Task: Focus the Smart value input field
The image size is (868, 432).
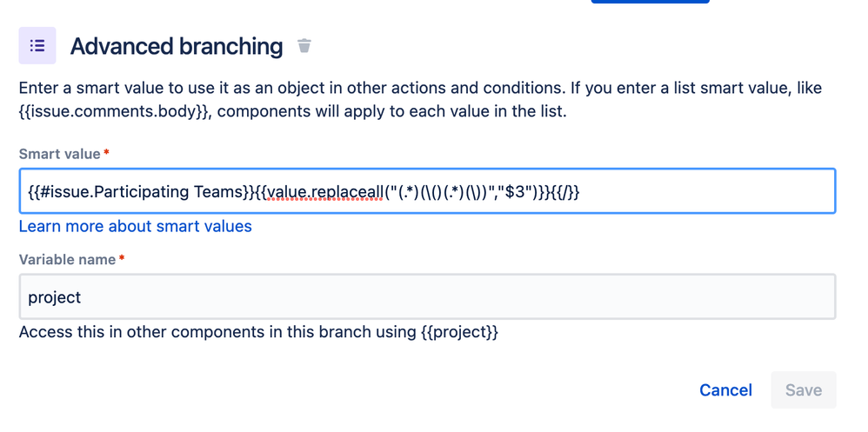Action: point(427,191)
